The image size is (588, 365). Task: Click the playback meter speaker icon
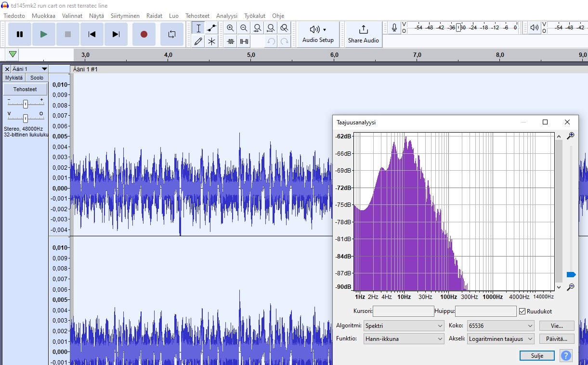(x=535, y=28)
